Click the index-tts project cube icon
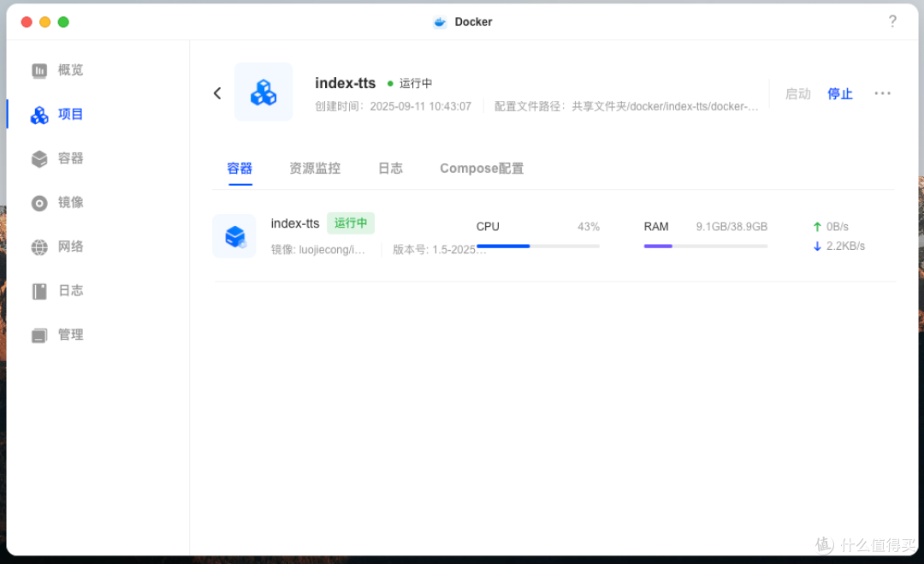This screenshot has height=564, width=924. pos(263,92)
